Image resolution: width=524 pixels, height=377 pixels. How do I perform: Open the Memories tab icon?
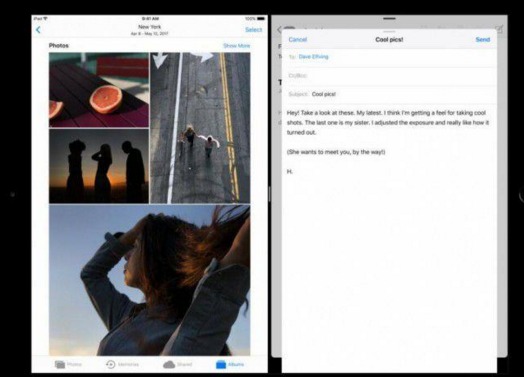tap(110, 364)
